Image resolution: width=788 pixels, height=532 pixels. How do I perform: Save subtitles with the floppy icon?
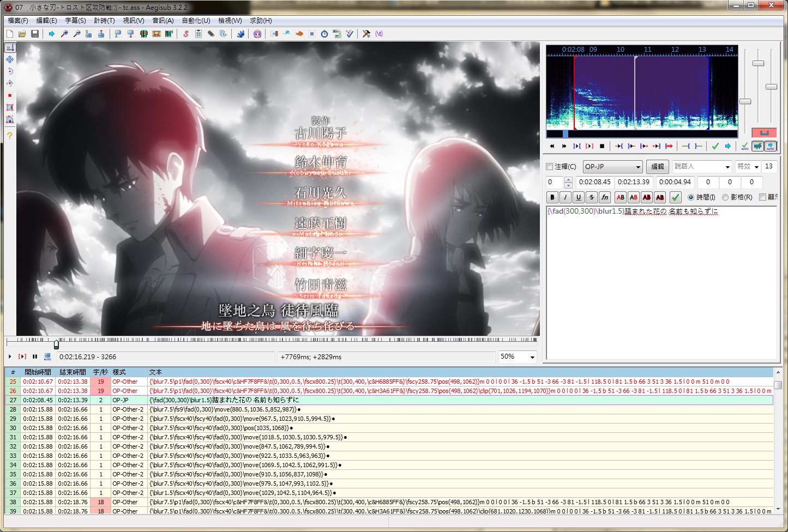pos(35,34)
